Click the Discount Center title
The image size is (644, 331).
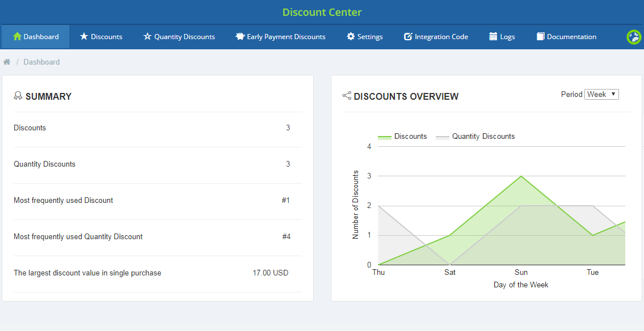tap(322, 12)
